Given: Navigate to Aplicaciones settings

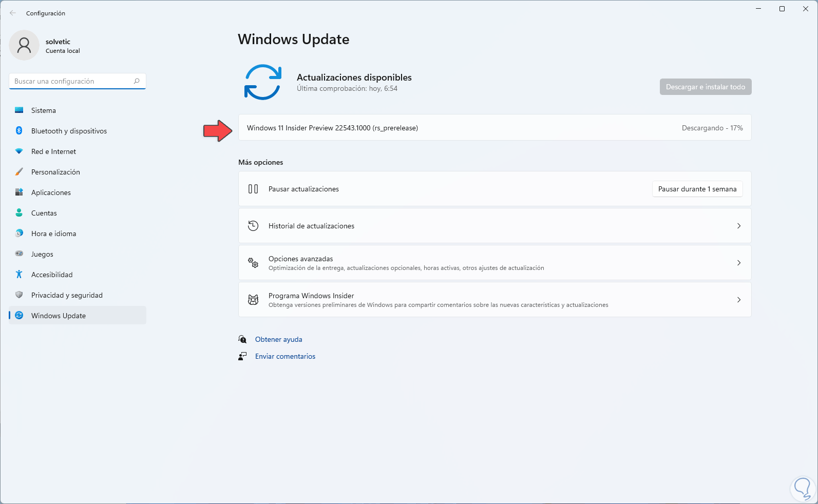Looking at the screenshot, I should pos(78,192).
